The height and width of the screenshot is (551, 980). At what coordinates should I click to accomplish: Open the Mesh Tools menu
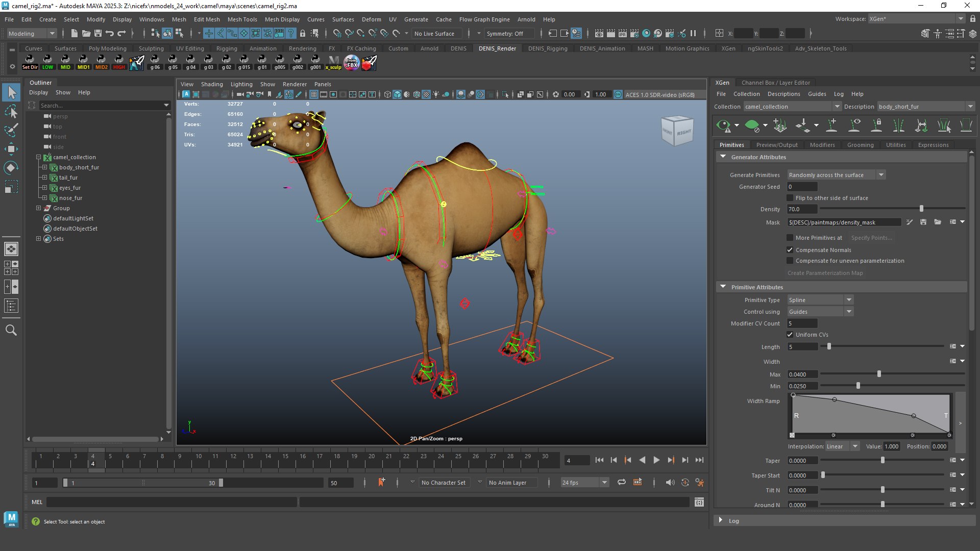[242, 19]
